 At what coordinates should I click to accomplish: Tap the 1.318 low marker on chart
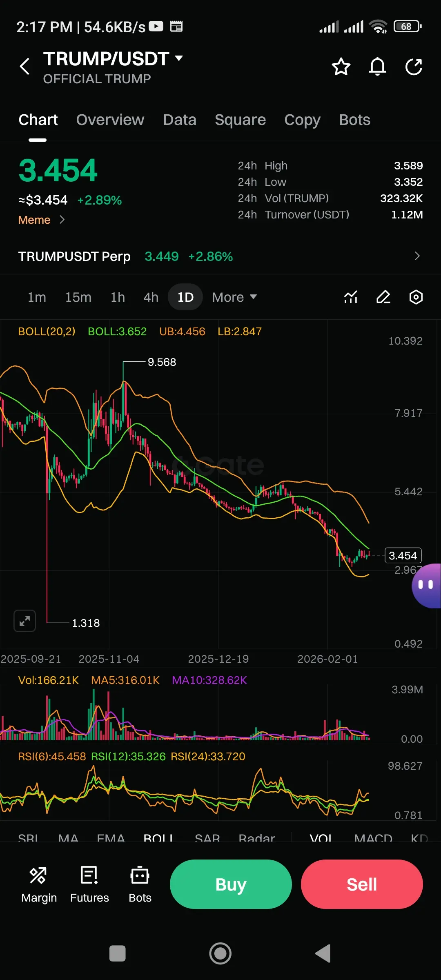[86, 623]
